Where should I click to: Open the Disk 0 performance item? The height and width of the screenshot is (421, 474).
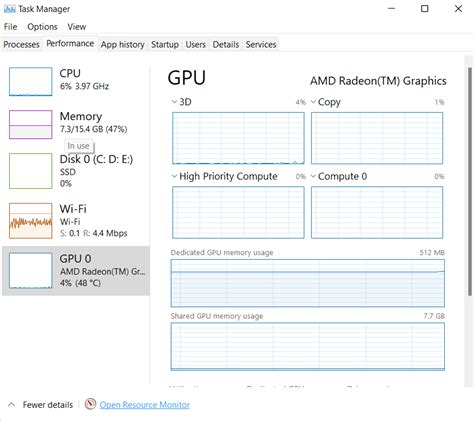76,171
